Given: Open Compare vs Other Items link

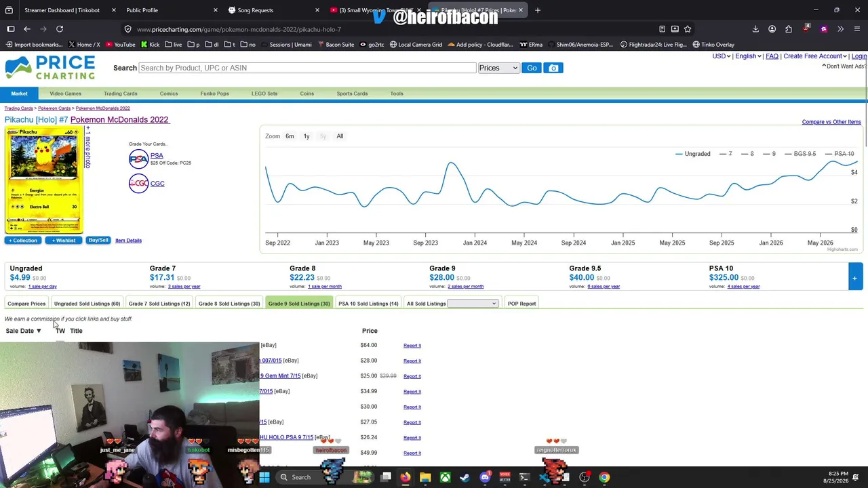Looking at the screenshot, I should click(831, 122).
